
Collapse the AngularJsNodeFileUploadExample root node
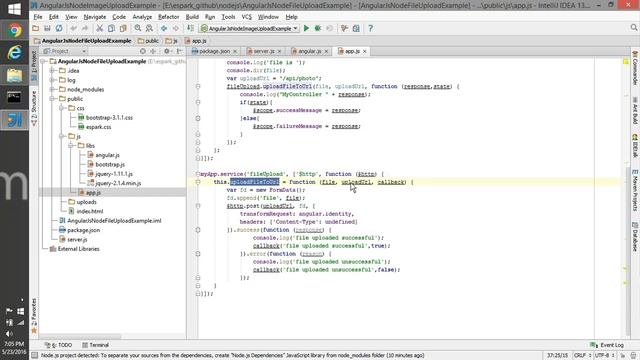point(43,61)
